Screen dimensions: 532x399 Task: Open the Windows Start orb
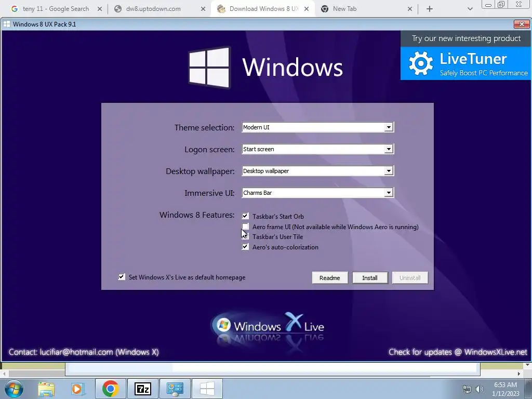click(x=14, y=389)
